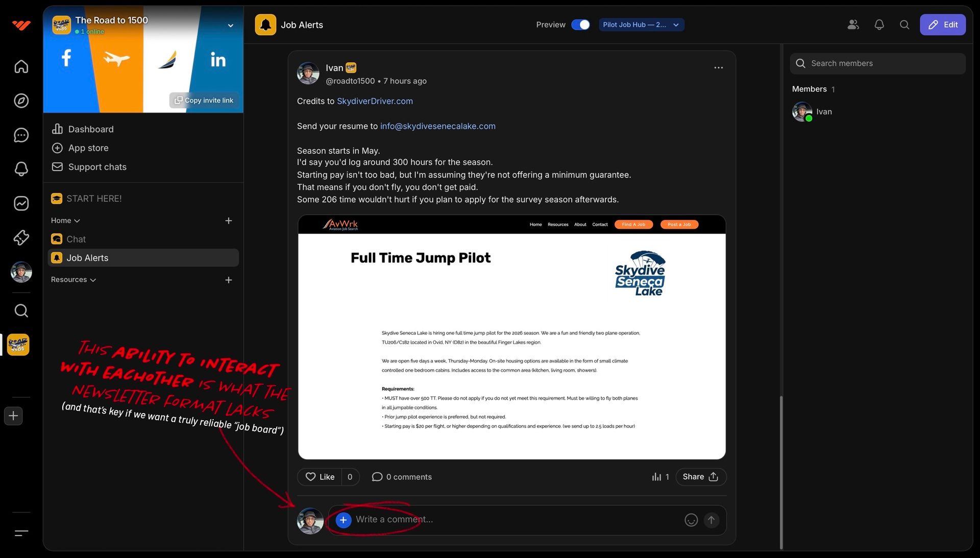Open the Pilot Job Hub dropdown

pos(641,25)
